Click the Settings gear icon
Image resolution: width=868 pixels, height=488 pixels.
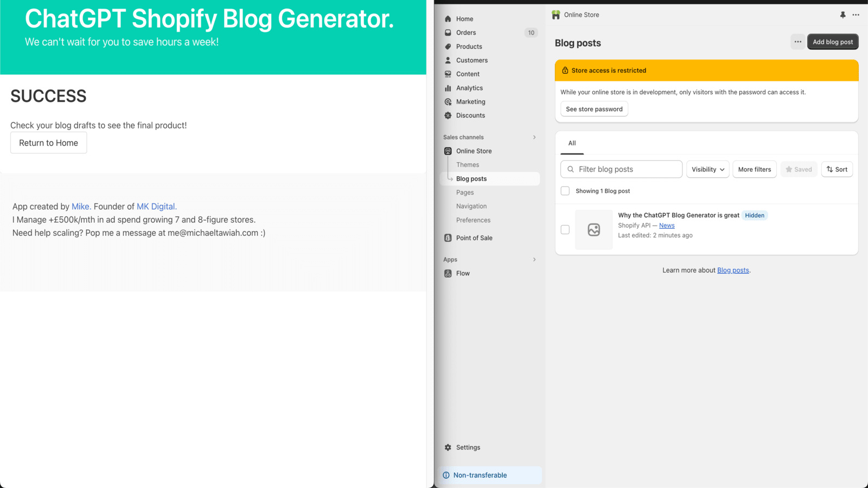coord(448,447)
